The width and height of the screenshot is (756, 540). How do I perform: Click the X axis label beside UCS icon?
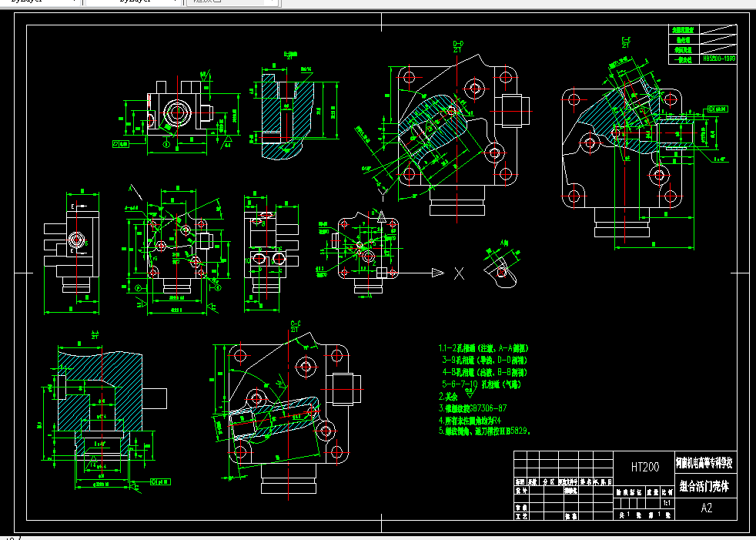coord(458,273)
